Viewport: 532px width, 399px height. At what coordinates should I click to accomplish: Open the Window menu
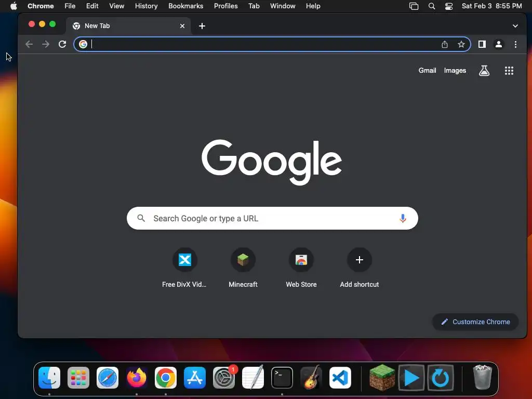point(283,6)
